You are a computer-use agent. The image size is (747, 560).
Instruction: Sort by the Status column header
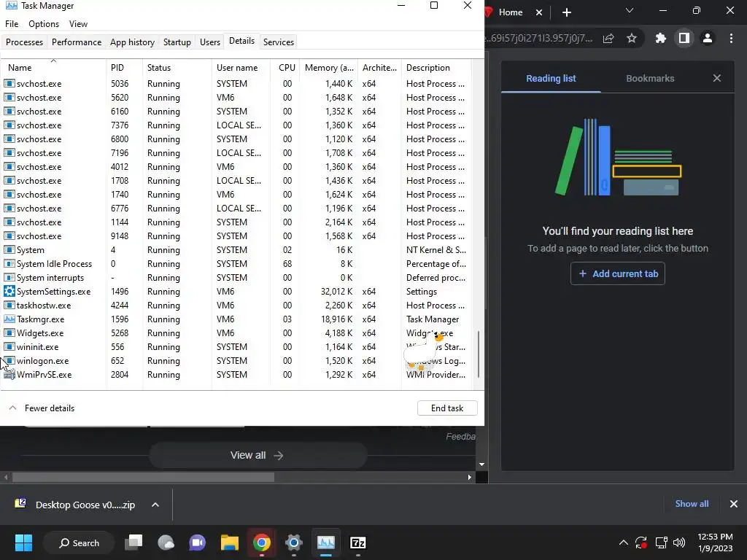tap(177, 68)
